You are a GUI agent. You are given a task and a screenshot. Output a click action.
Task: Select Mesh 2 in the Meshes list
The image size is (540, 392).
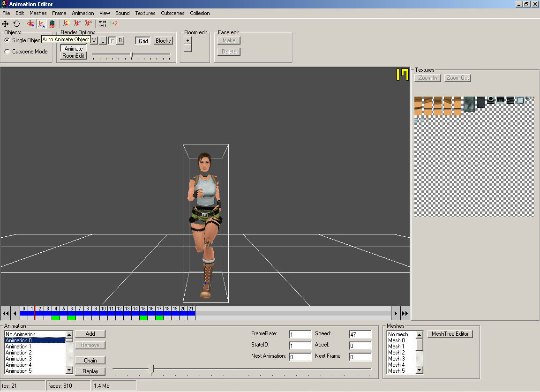pos(401,353)
